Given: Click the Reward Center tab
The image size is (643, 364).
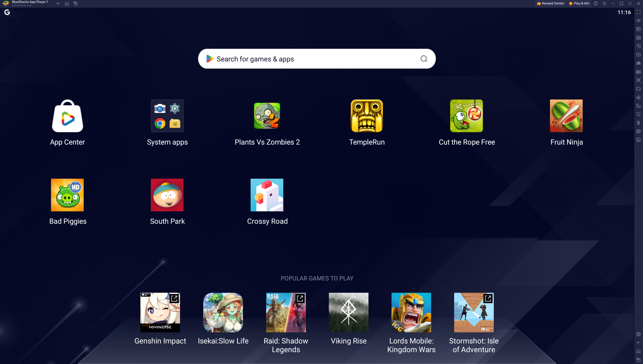Looking at the screenshot, I should 550,3.
